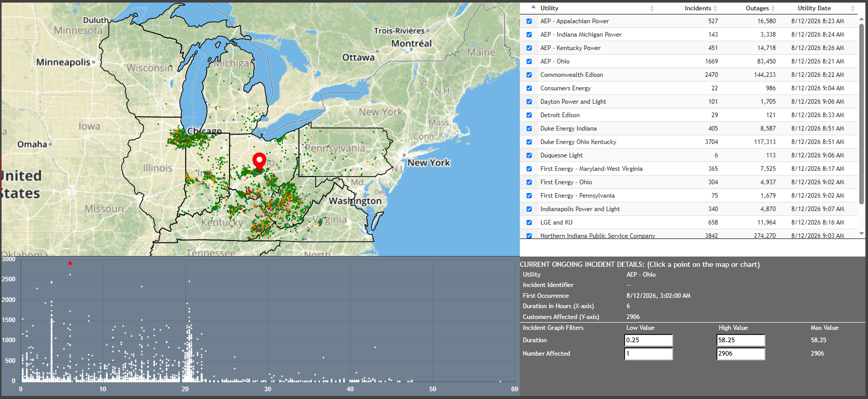Toggle the Dayton Power and Light checkbox
868x399 pixels.
529,102
